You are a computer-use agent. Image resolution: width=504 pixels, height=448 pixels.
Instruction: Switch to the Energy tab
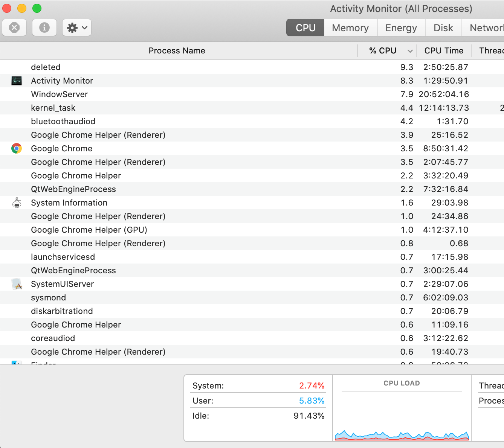click(x=401, y=28)
